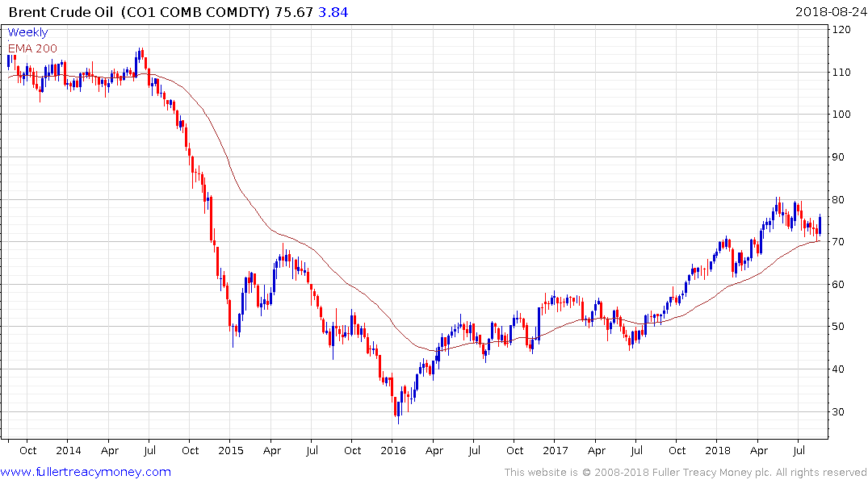
Task: Click the '2016' time axis label
Action: (393, 450)
